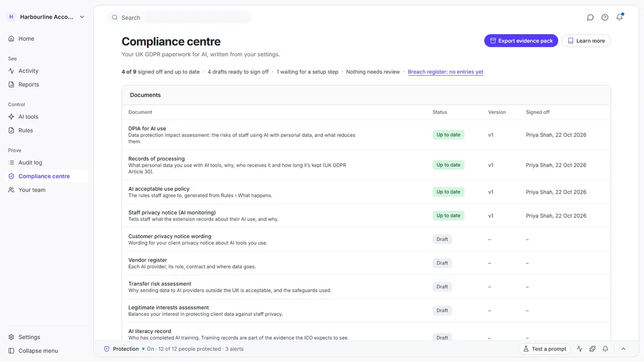Go to Home in the sidebar

[x=26, y=39]
